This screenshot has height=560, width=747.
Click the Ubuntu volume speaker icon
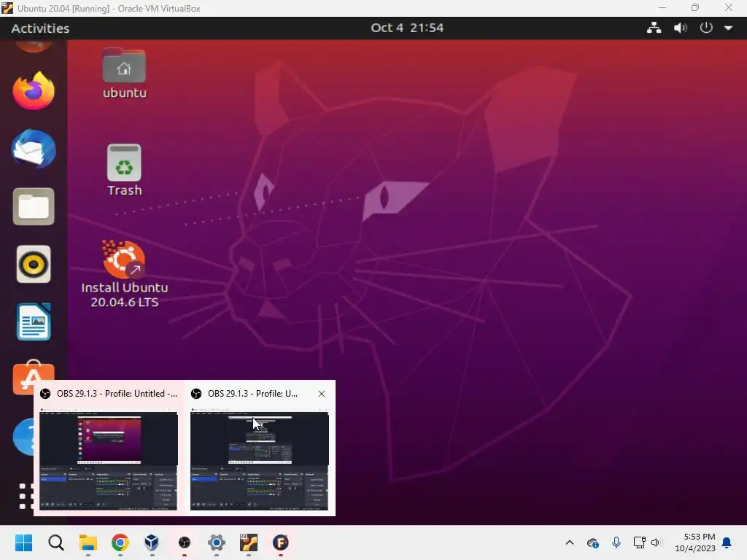[681, 28]
